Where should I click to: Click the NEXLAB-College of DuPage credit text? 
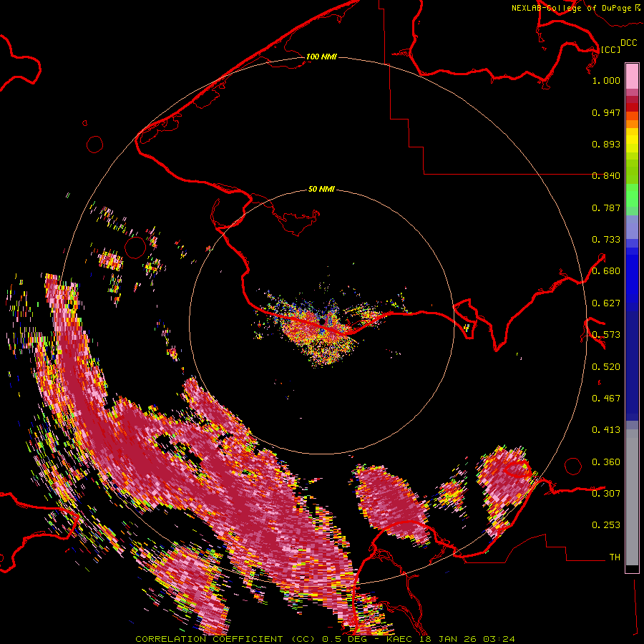[572, 8]
